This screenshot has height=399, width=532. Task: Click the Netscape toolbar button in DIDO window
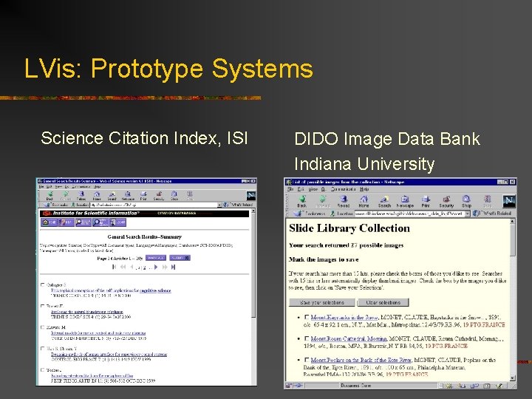(405, 201)
